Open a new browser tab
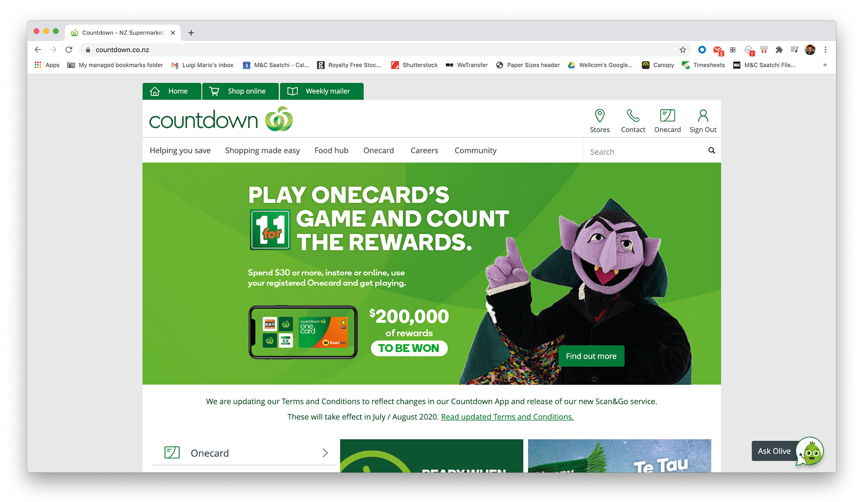 point(191,33)
